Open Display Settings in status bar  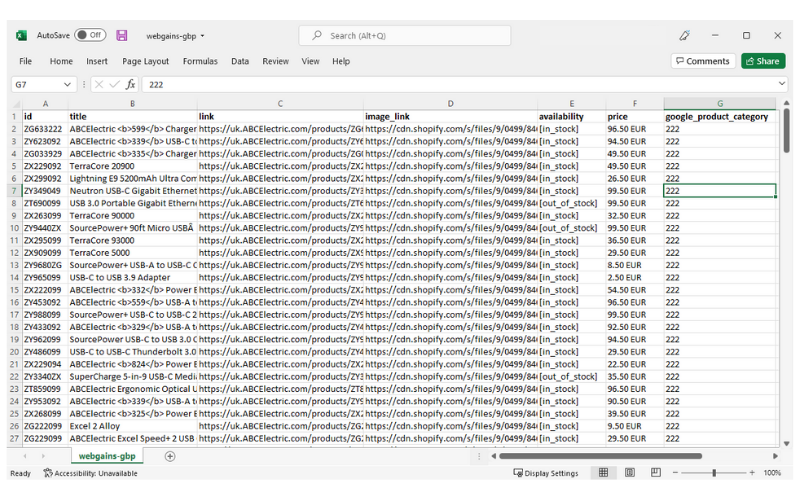(x=546, y=473)
